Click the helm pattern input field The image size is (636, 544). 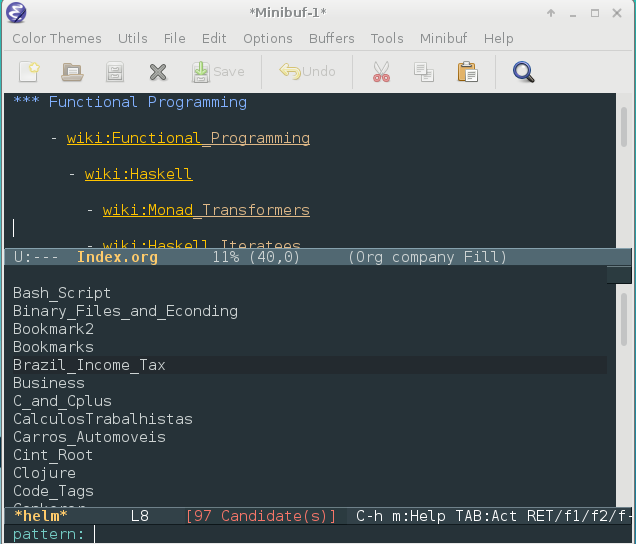click(x=361, y=534)
